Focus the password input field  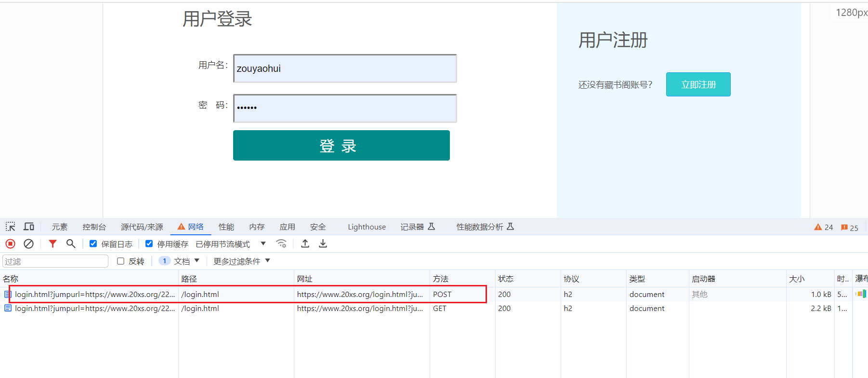tap(345, 108)
